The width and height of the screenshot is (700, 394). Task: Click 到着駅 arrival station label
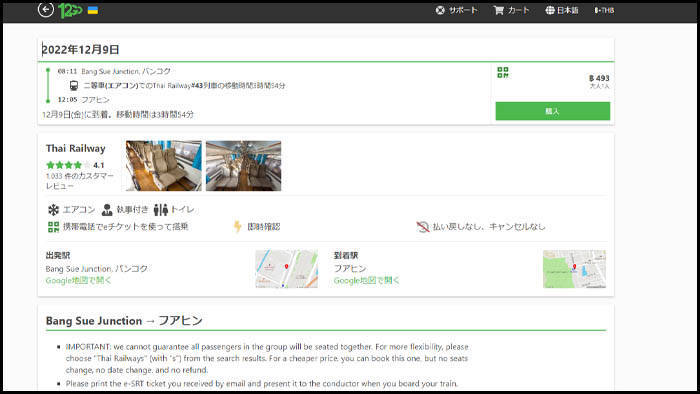click(x=346, y=255)
